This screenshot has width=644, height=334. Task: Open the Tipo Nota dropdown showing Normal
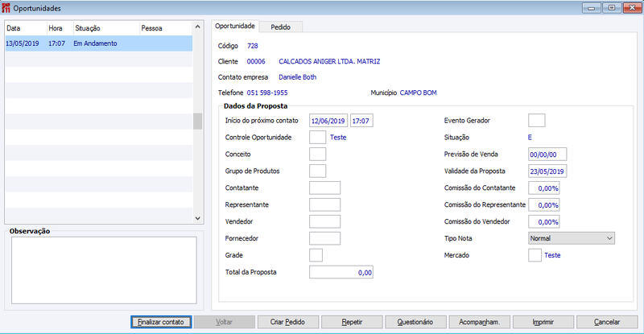pos(572,238)
